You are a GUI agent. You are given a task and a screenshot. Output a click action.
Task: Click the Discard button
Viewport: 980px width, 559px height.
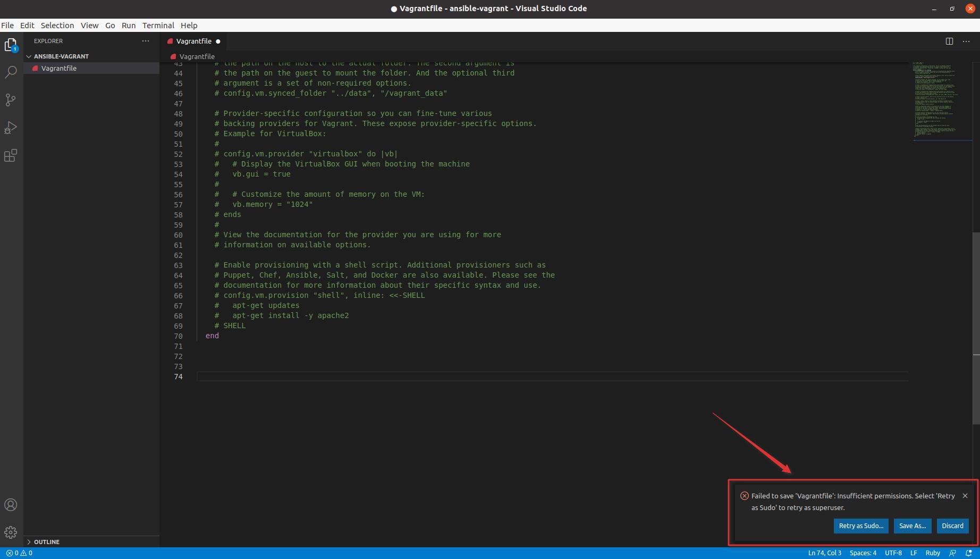click(952, 525)
